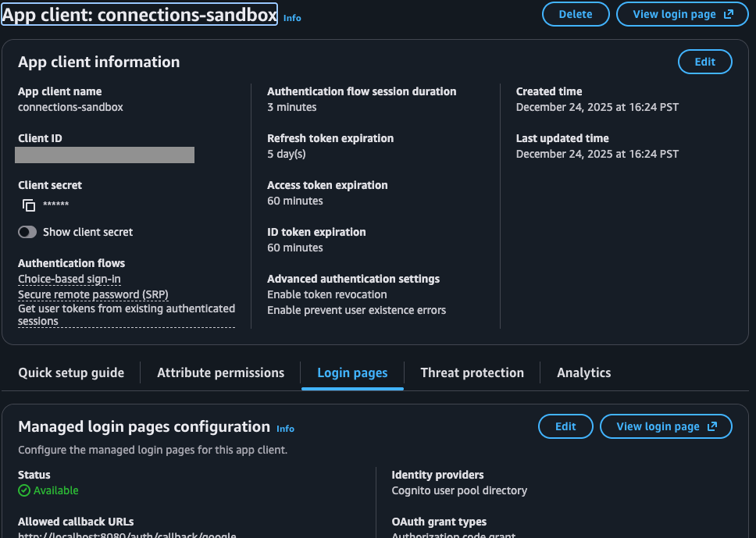Screen dimensions: 756x538
Task: Switch to the Quick setup guide tab
Action: 71,372
